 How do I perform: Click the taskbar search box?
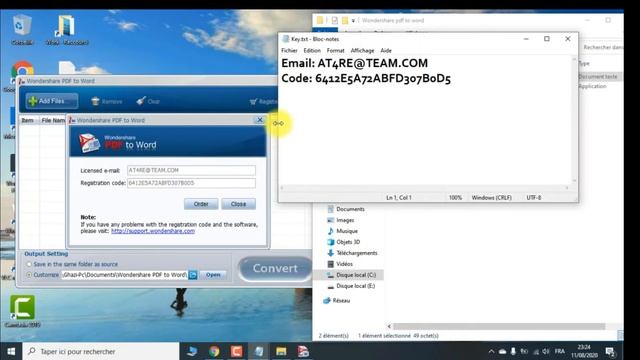click(101, 351)
